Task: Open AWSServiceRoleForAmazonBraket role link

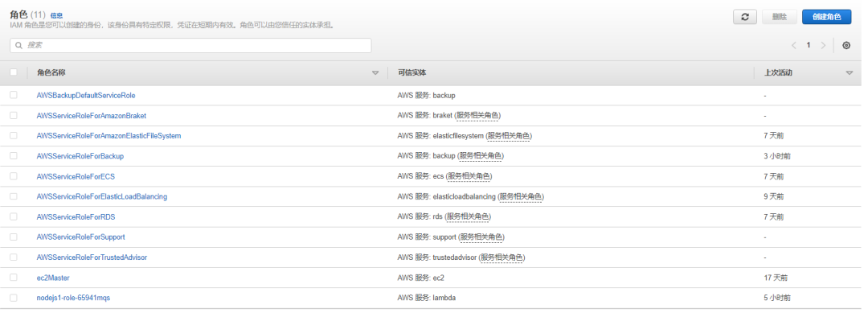Action: (92, 116)
